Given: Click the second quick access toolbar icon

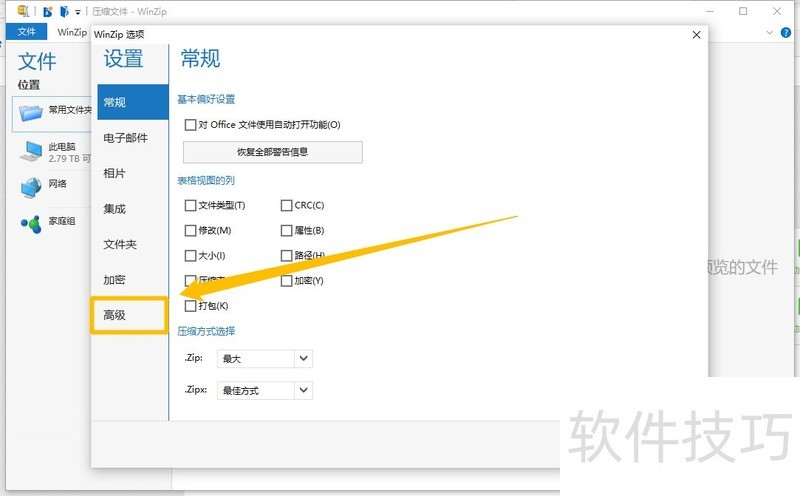Looking at the screenshot, I should tap(47, 12).
